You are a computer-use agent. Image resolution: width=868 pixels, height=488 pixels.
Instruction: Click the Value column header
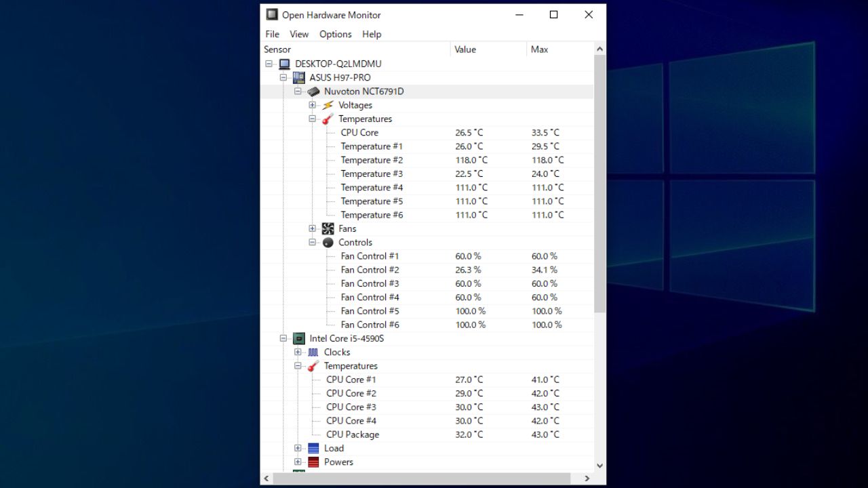[488, 49]
